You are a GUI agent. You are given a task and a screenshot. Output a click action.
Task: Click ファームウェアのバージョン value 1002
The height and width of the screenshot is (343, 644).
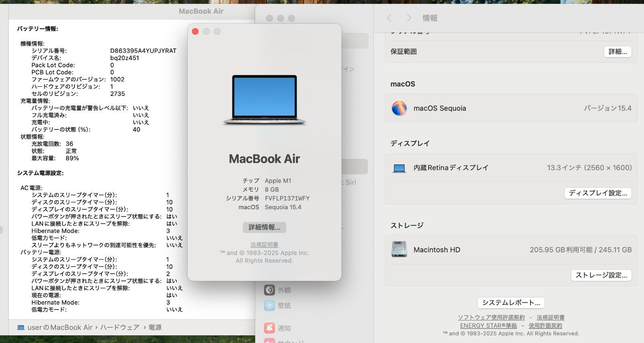[118, 79]
